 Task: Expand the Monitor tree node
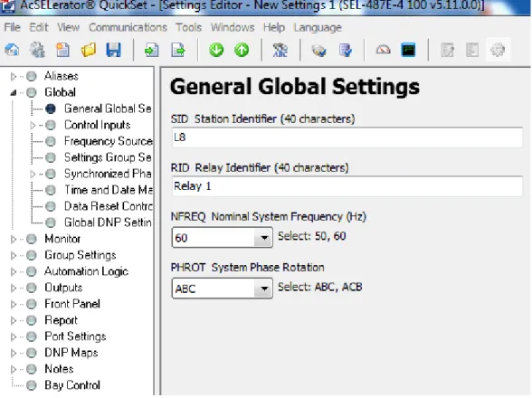pos(14,240)
